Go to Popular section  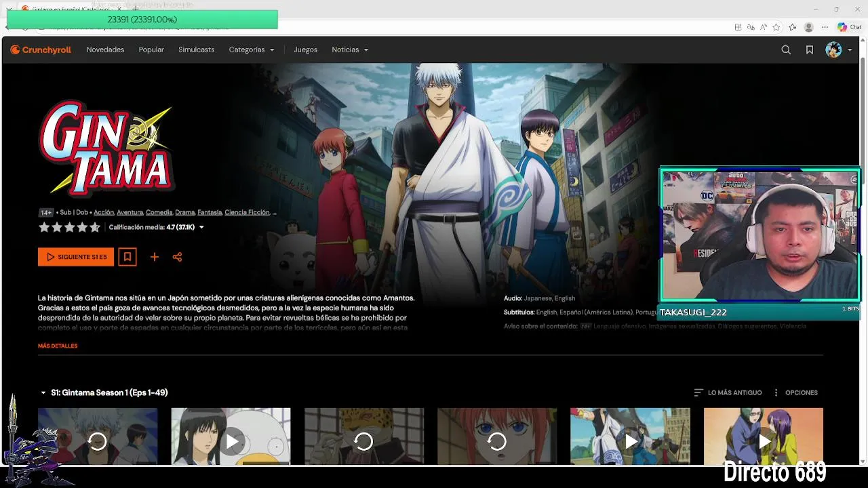tap(151, 49)
